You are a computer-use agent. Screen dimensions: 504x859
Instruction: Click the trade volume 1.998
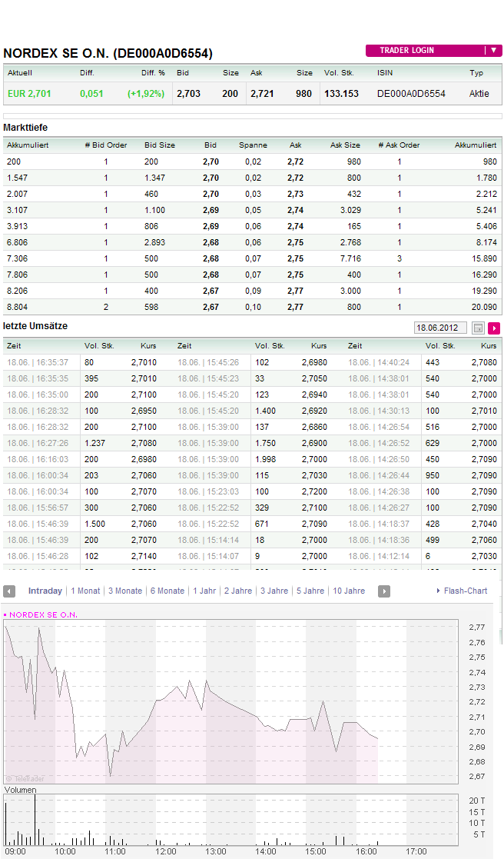265,460
